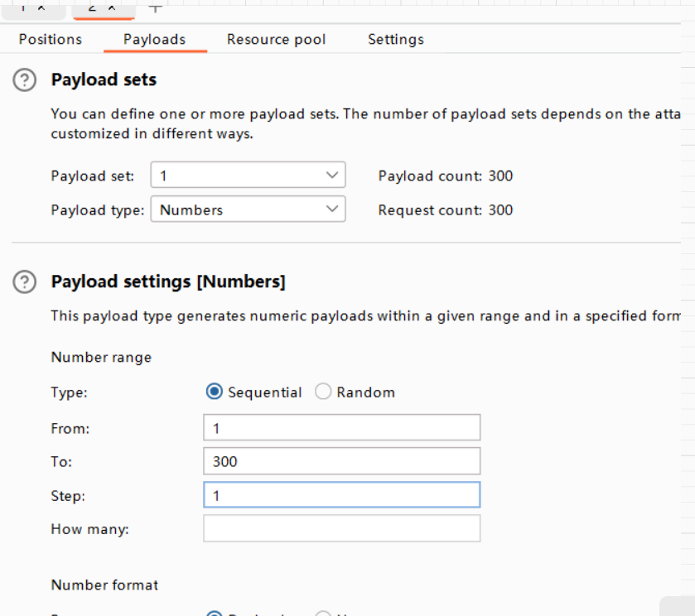Screen dimensions: 695x616
Task: Expand the Payload set dropdown
Action: (249, 175)
